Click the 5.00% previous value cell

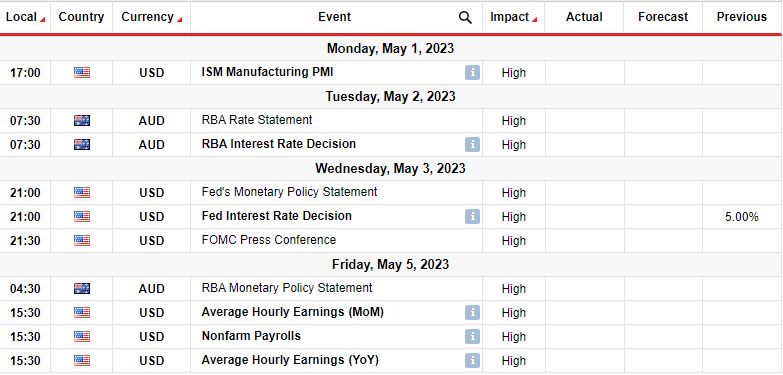click(x=742, y=217)
